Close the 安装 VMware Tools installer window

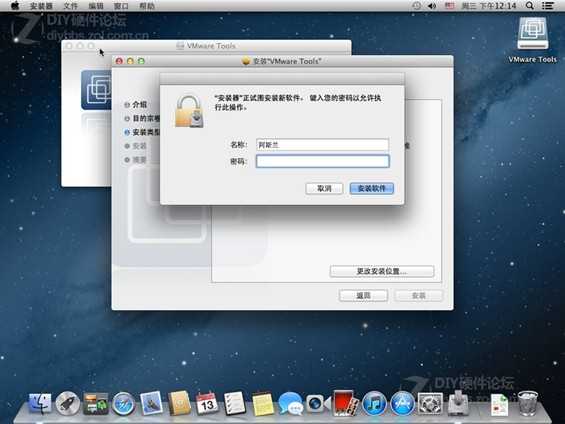119,61
